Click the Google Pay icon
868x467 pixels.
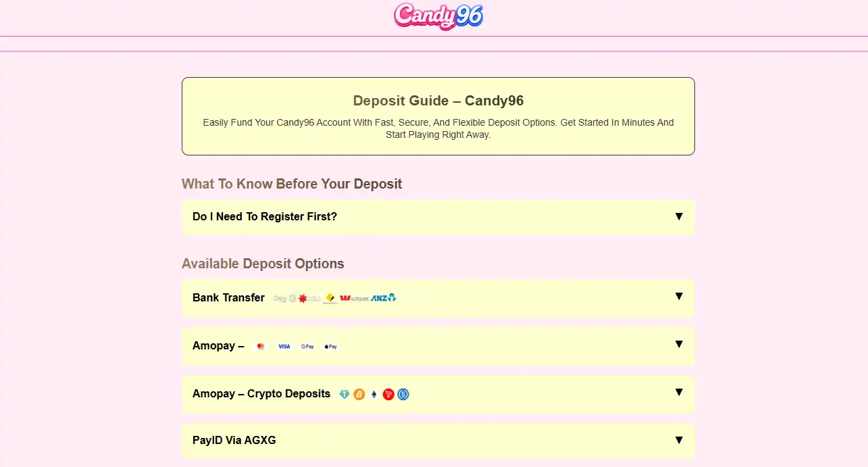[x=307, y=346]
